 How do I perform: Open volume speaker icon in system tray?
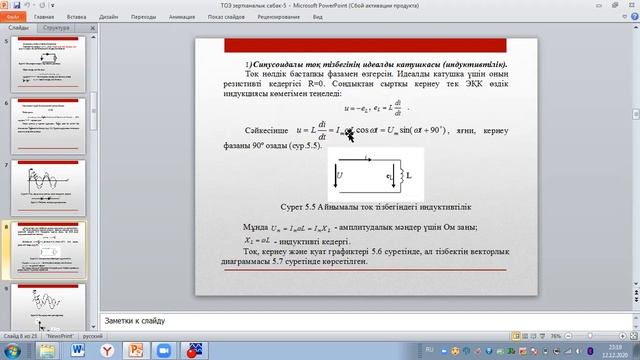[x=578, y=351]
